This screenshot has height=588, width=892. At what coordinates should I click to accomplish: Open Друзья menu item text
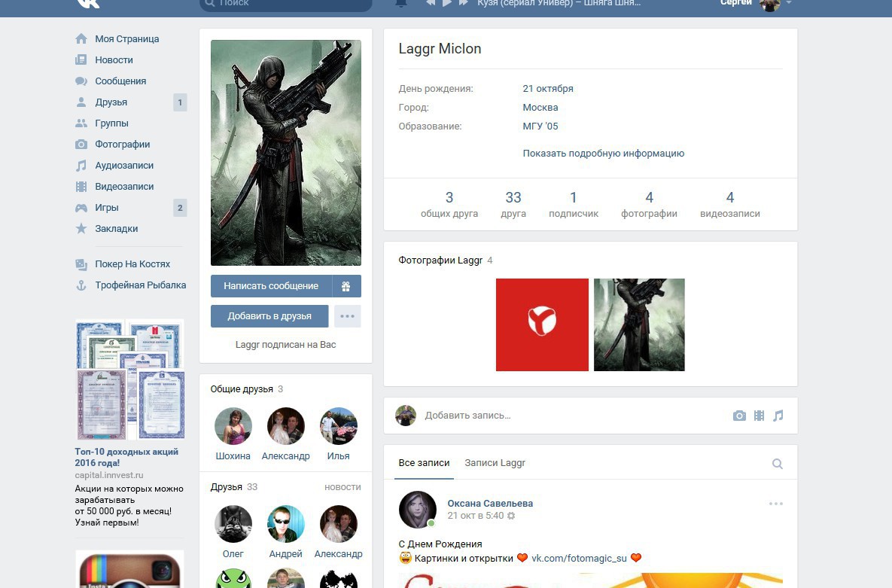(x=111, y=102)
